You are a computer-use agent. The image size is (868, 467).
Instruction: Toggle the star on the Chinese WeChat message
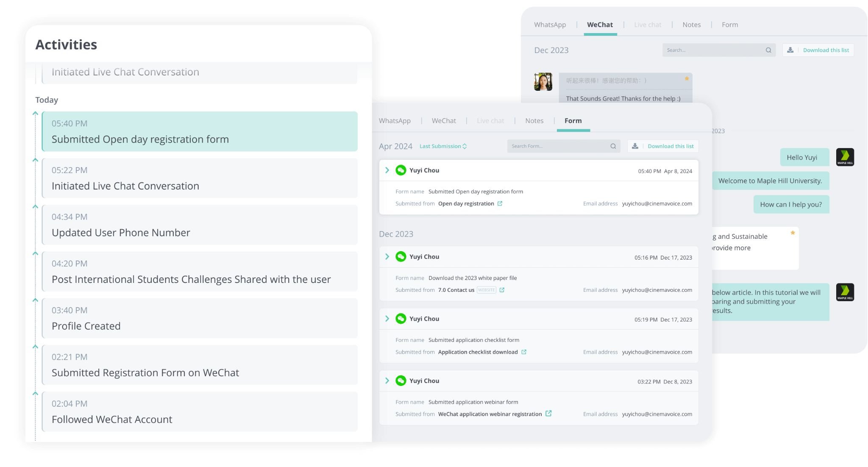(687, 79)
